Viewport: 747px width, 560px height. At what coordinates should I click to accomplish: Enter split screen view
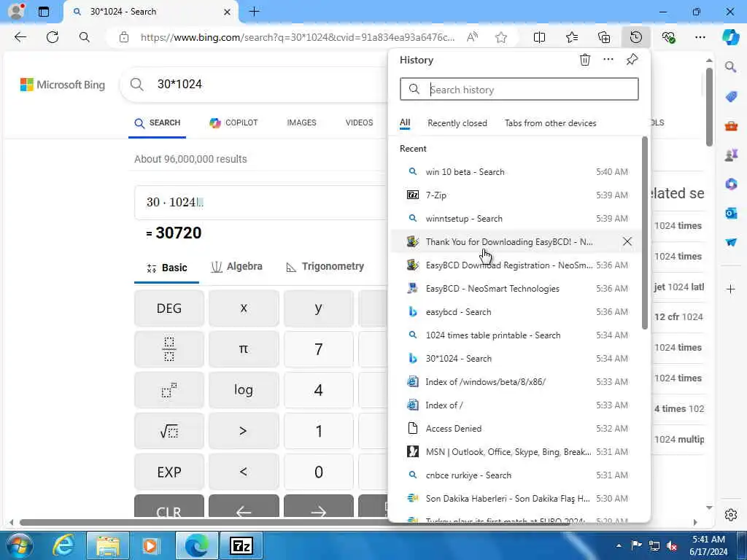coord(539,37)
